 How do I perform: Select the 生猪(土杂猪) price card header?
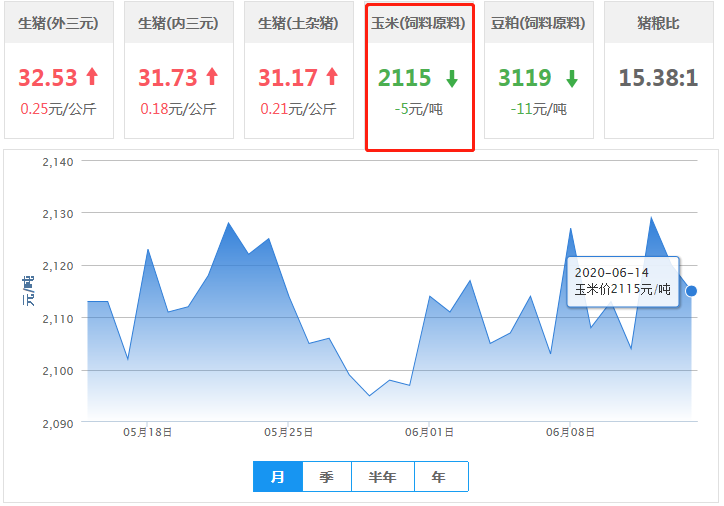299,22
